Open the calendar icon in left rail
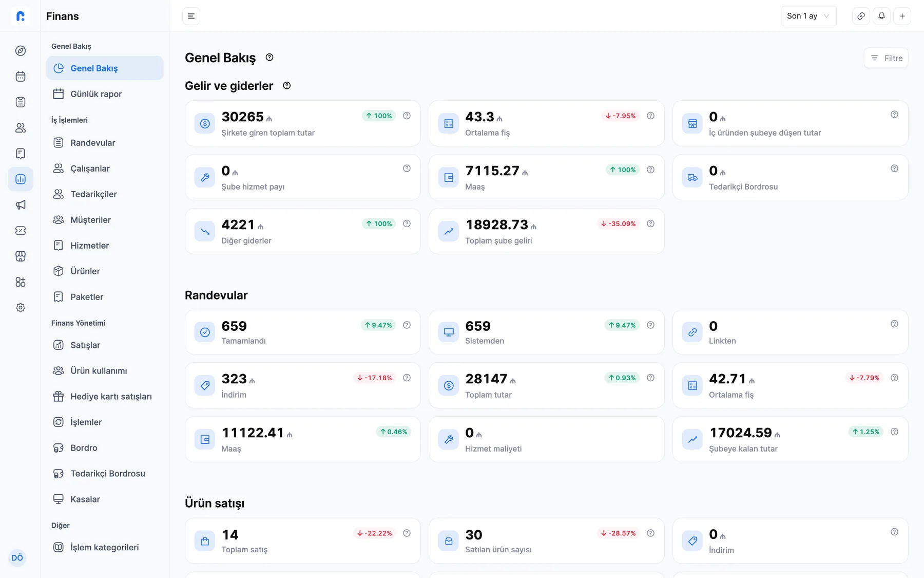 click(x=21, y=77)
